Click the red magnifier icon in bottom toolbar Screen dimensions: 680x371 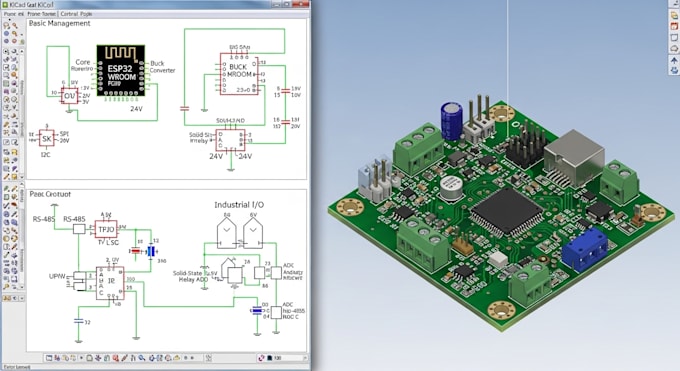[x=115, y=358]
